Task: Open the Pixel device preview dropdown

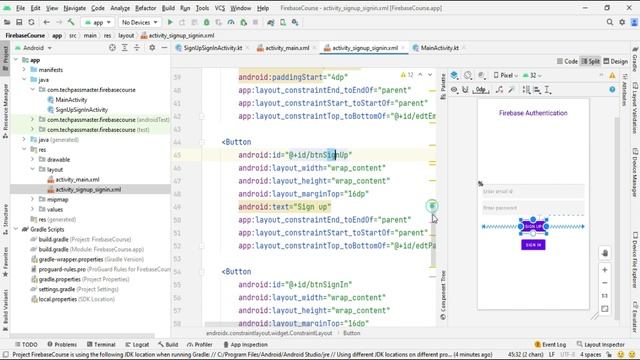Action: click(x=505, y=76)
